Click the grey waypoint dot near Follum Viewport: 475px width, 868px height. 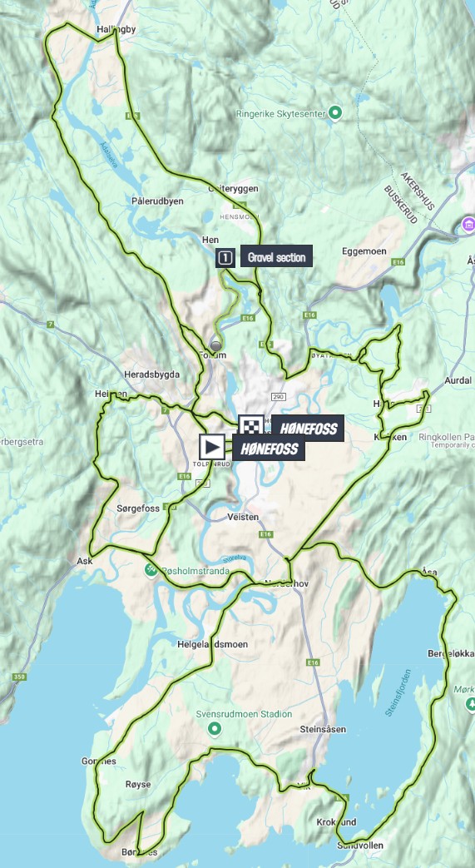tap(216, 346)
